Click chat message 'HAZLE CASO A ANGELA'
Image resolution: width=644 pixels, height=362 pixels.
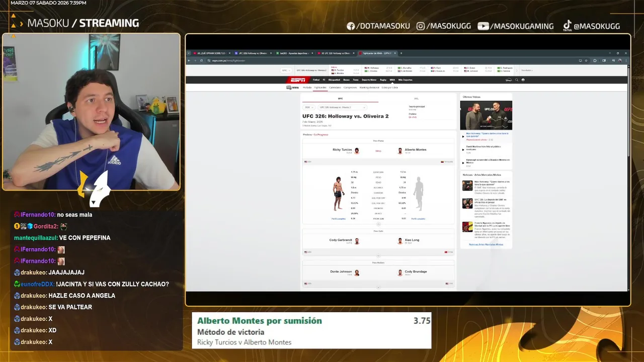pos(82,296)
